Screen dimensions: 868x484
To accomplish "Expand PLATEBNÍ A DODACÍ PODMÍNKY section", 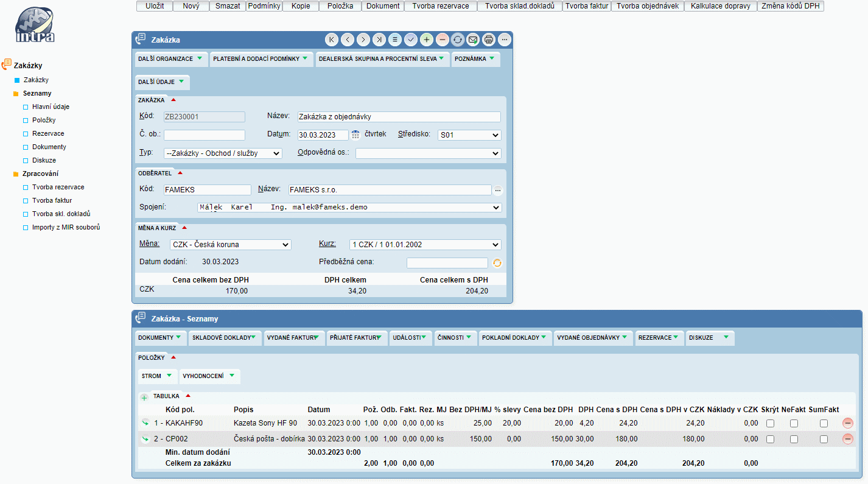I will tap(261, 59).
